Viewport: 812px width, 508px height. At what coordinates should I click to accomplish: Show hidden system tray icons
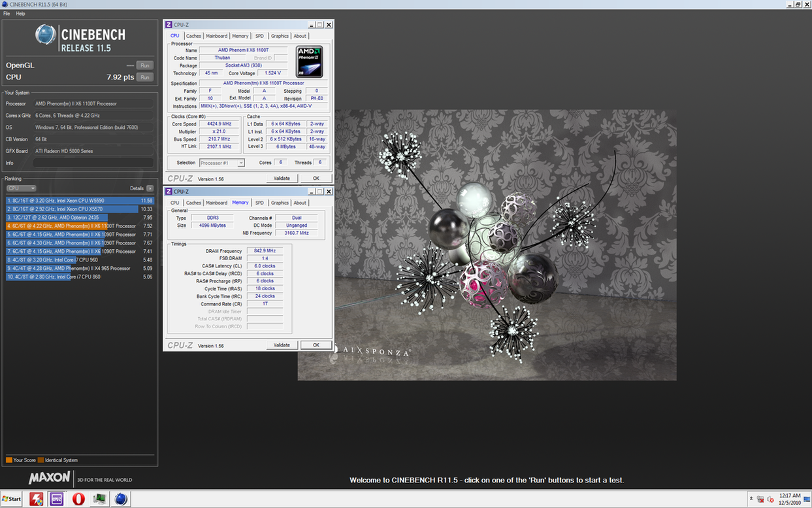751,499
